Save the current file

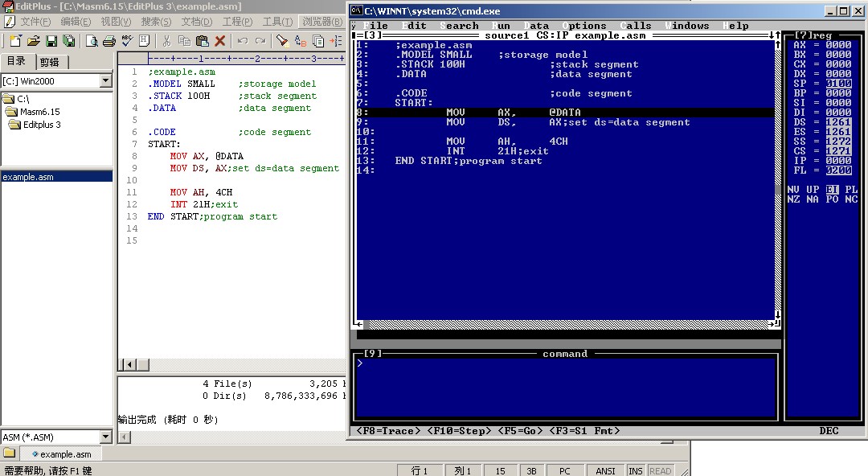coord(51,40)
